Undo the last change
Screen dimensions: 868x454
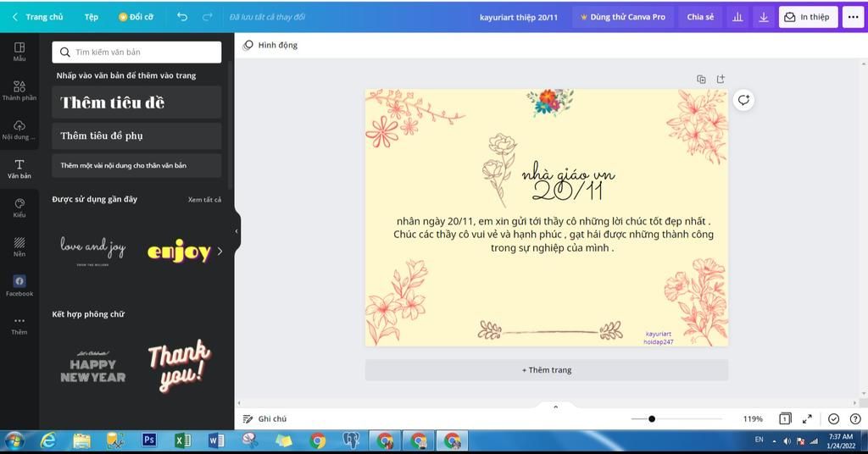[182, 17]
